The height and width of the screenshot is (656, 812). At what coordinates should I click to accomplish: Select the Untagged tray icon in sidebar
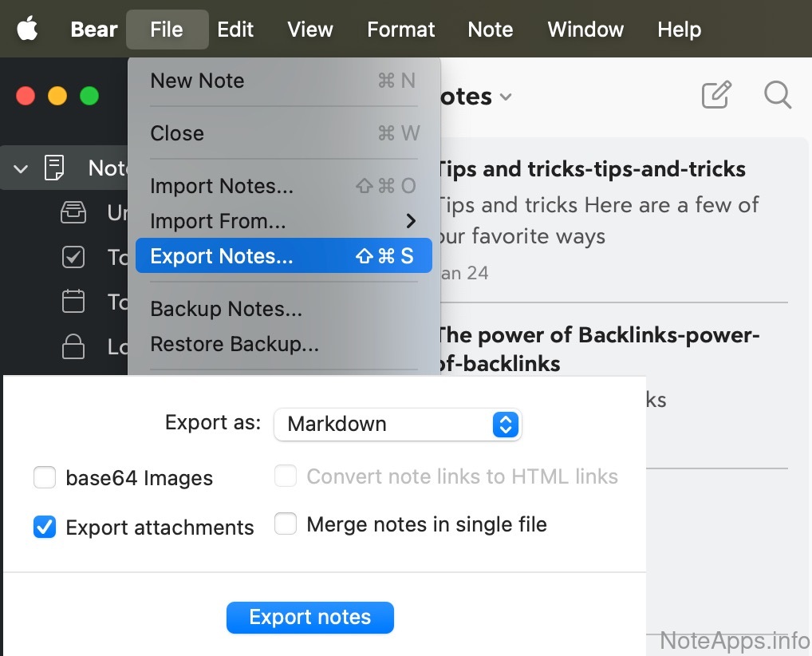coord(73,213)
